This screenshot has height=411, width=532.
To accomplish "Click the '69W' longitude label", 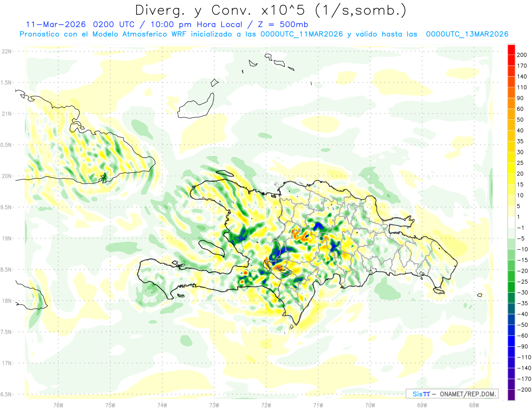I will [422, 406].
